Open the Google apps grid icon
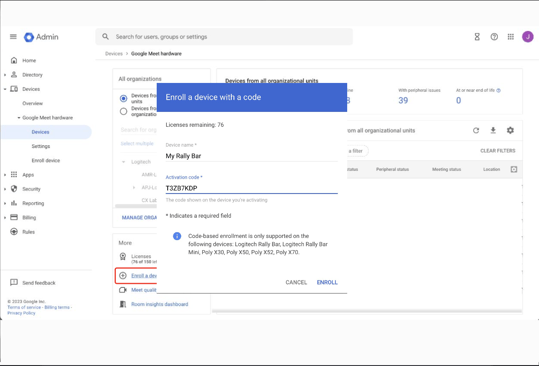This screenshot has height=366, width=539. 511,37
